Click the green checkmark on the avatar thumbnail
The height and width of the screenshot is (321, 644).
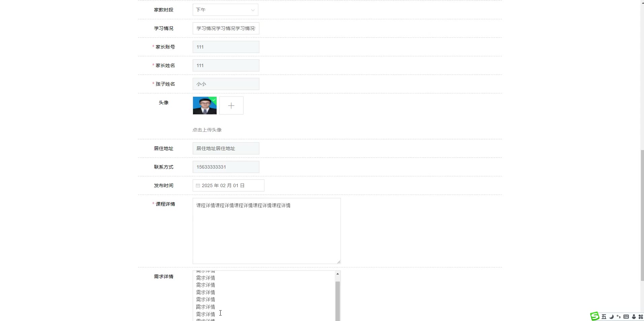[214, 99]
